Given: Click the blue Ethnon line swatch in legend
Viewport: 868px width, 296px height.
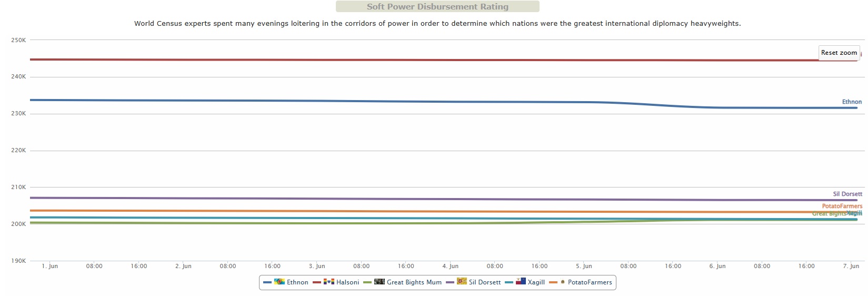Looking at the screenshot, I should click(x=267, y=282).
